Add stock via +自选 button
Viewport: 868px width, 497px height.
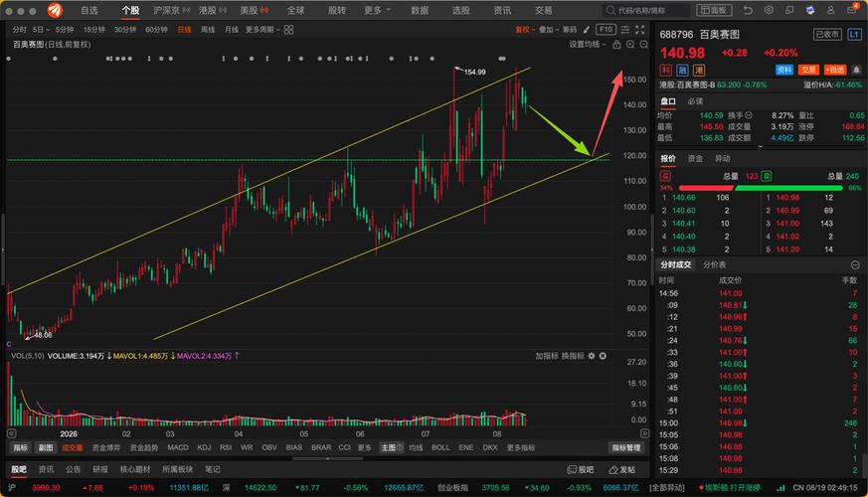click(835, 70)
